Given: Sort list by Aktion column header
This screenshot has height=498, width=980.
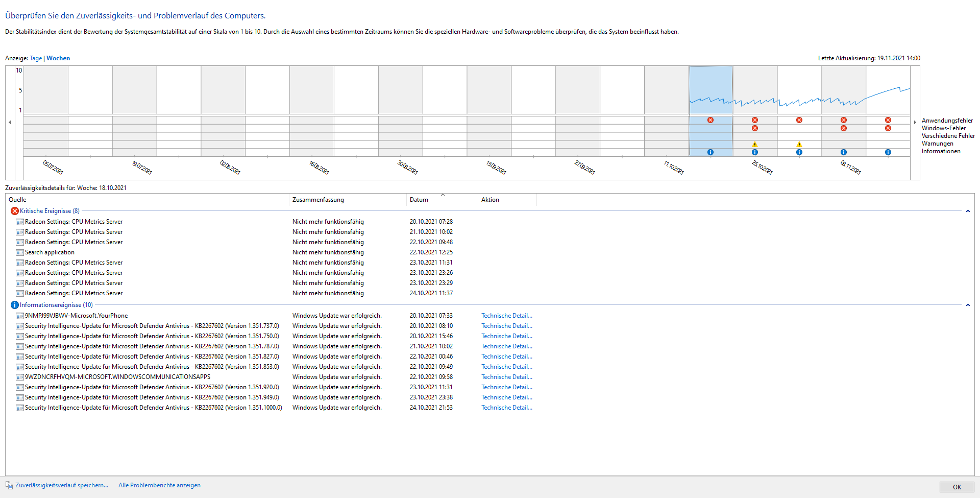Looking at the screenshot, I should pos(507,200).
